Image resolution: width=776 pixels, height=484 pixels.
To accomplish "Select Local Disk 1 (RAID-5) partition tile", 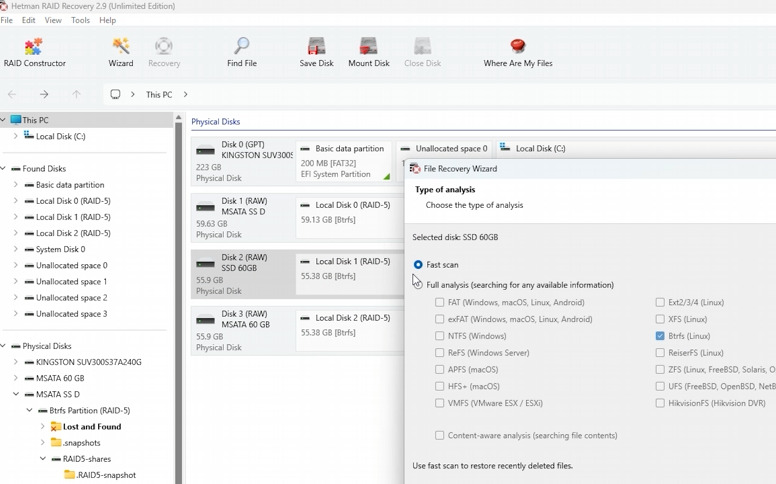I will tap(349, 274).
